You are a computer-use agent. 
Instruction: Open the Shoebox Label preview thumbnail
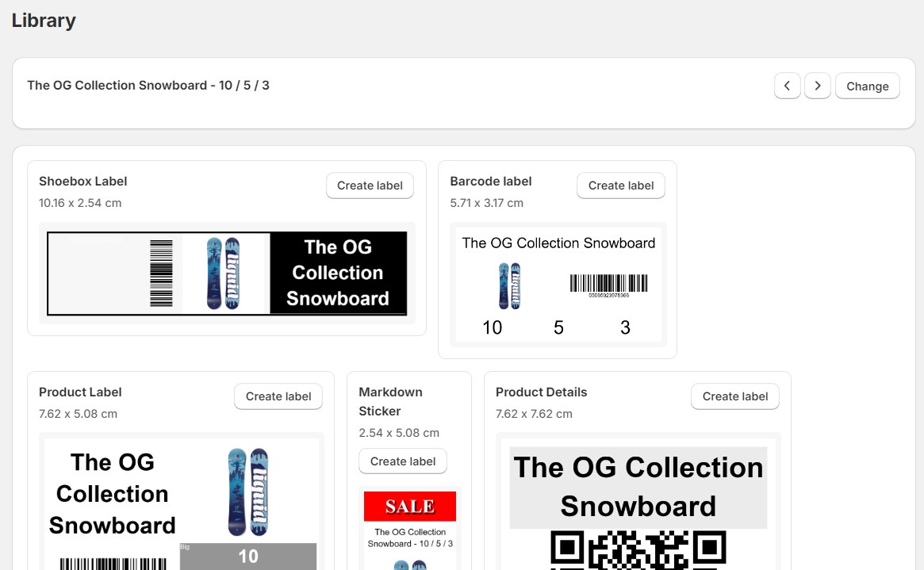click(227, 274)
